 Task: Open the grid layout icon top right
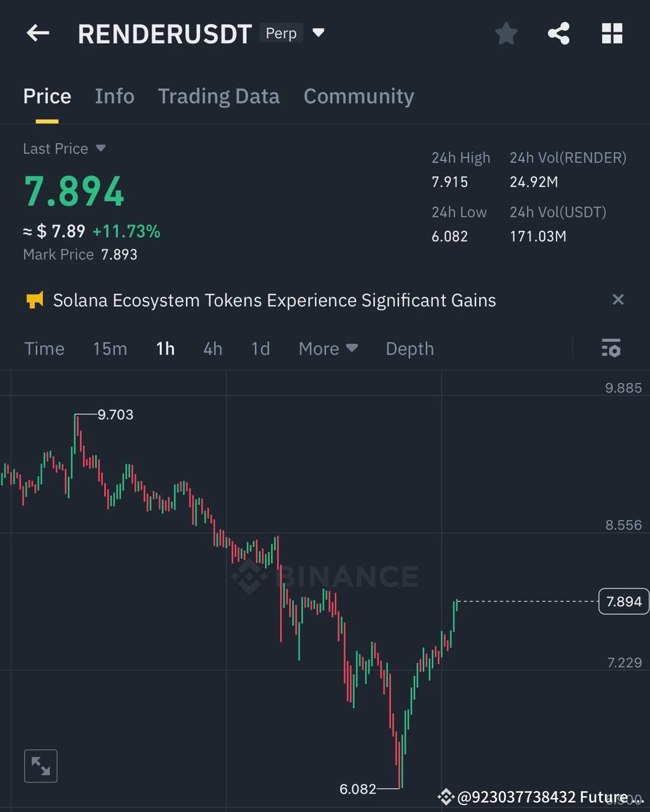611,33
